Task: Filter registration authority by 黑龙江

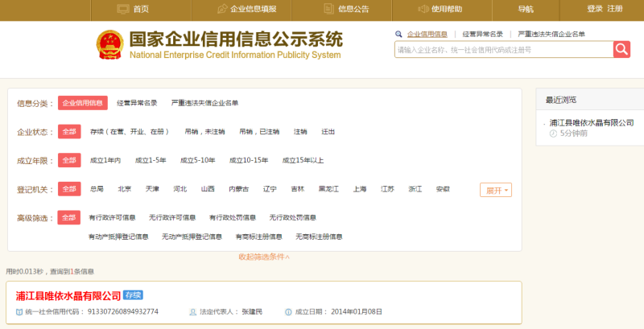Action: coord(328,189)
